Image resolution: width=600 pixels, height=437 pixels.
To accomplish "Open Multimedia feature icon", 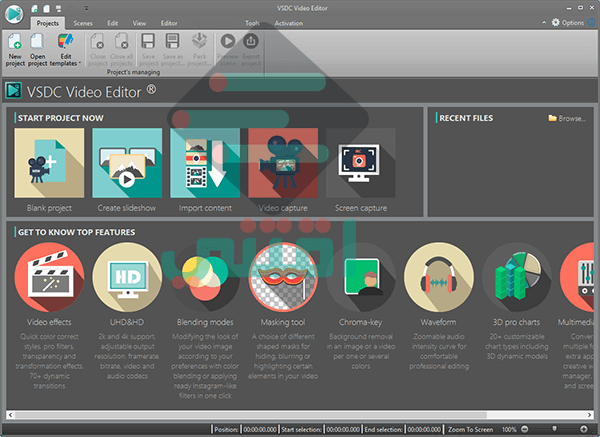I will coord(577,277).
